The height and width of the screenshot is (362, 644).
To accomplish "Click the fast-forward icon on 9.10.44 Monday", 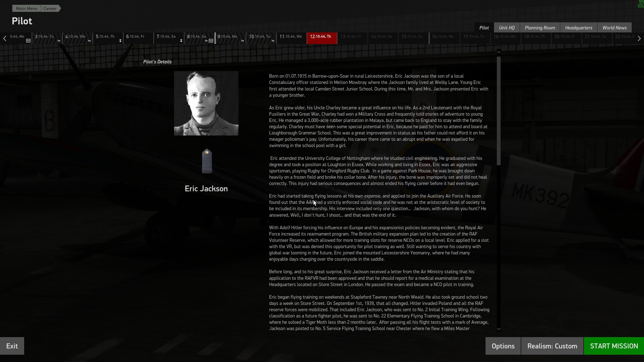I will tap(243, 41).
